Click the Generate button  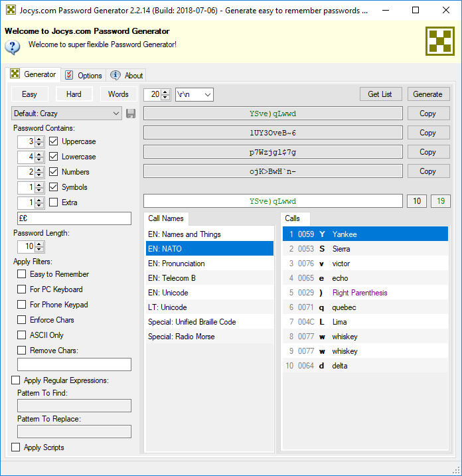[428, 94]
